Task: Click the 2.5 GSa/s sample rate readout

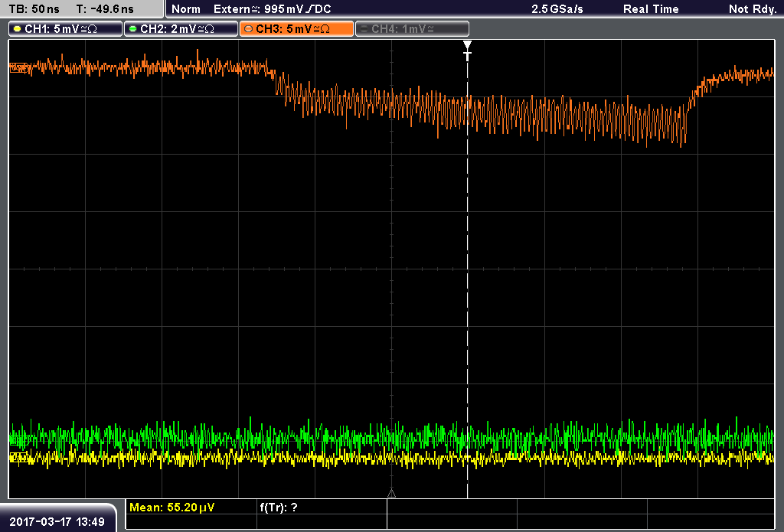Action: point(557,9)
